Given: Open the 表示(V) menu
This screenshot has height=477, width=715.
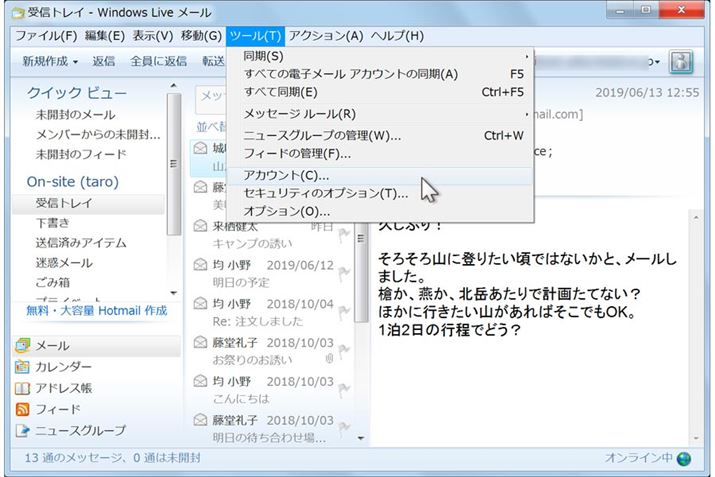Looking at the screenshot, I should [x=153, y=36].
